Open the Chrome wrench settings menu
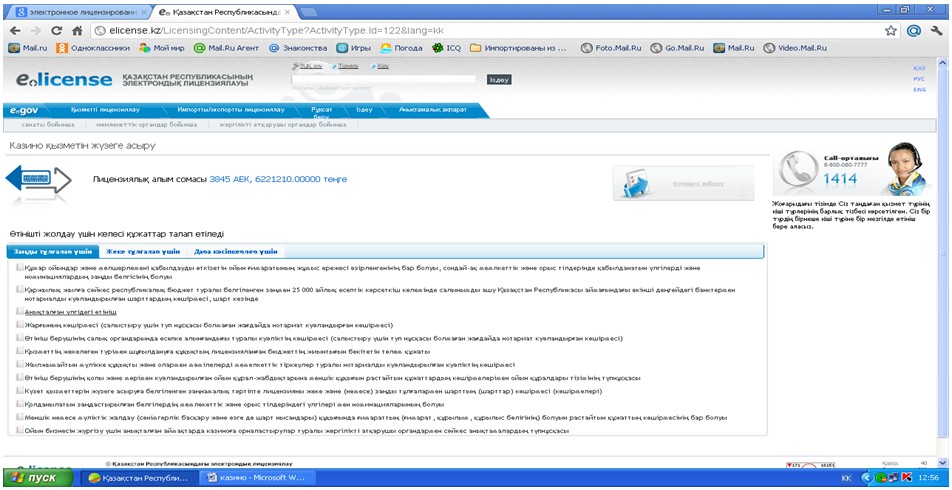 pyautogui.click(x=937, y=30)
